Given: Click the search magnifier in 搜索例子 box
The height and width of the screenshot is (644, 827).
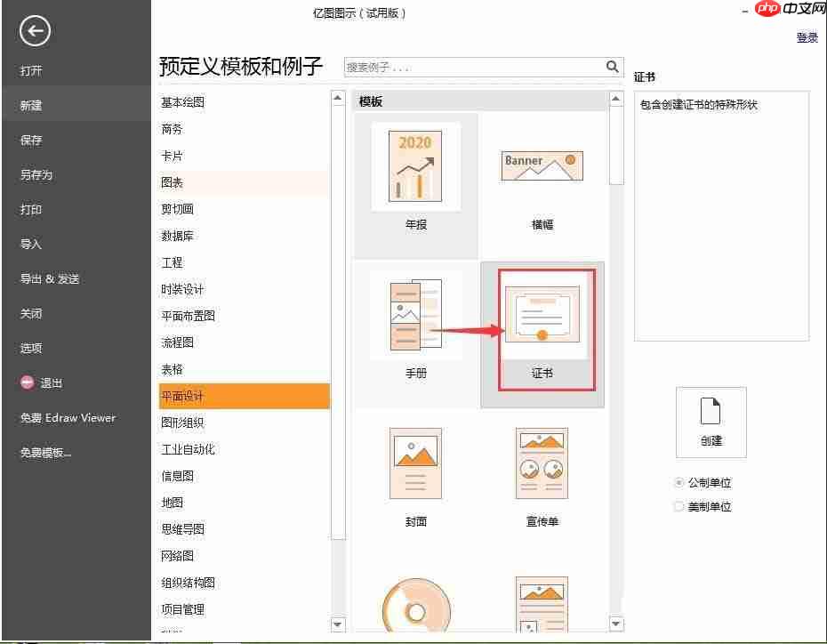Looking at the screenshot, I should coord(612,67).
